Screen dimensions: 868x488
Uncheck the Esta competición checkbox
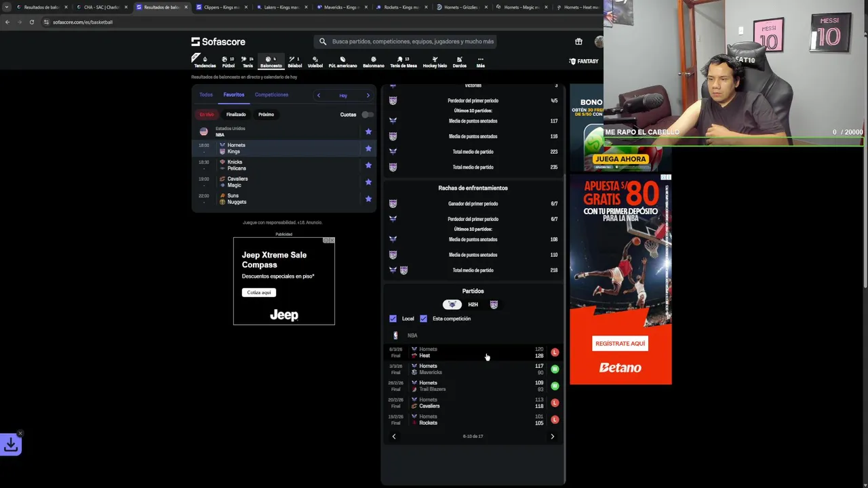[423, 319]
